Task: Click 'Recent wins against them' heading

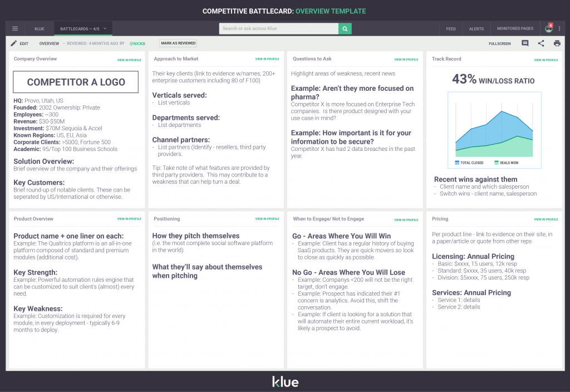Action: [x=475, y=179]
